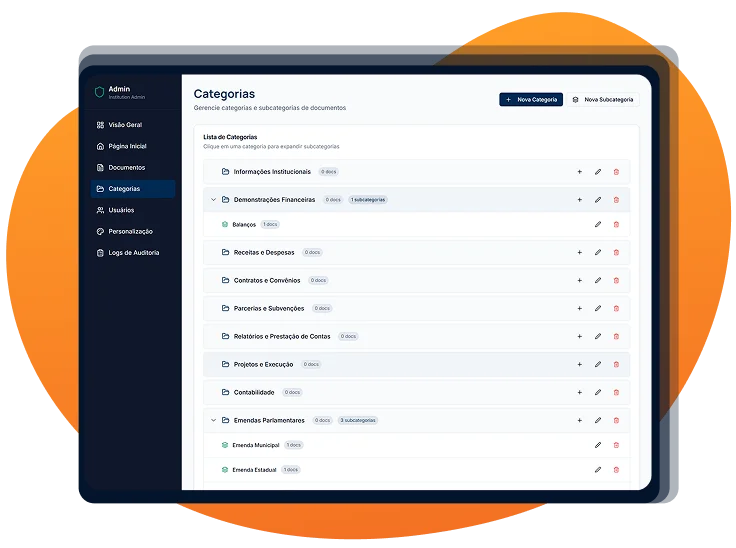
Task: Add subcategory to Contratos e Convênios
Action: tap(579, 280)
